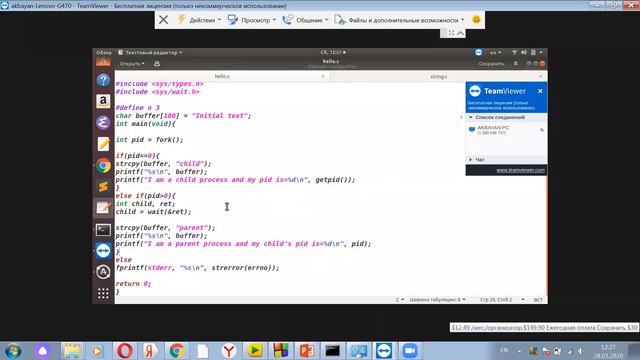Open the keyboard layout indicator dropdown
Image resolution: width=640 pixels, height=360 pixels.
click(495, 53)
